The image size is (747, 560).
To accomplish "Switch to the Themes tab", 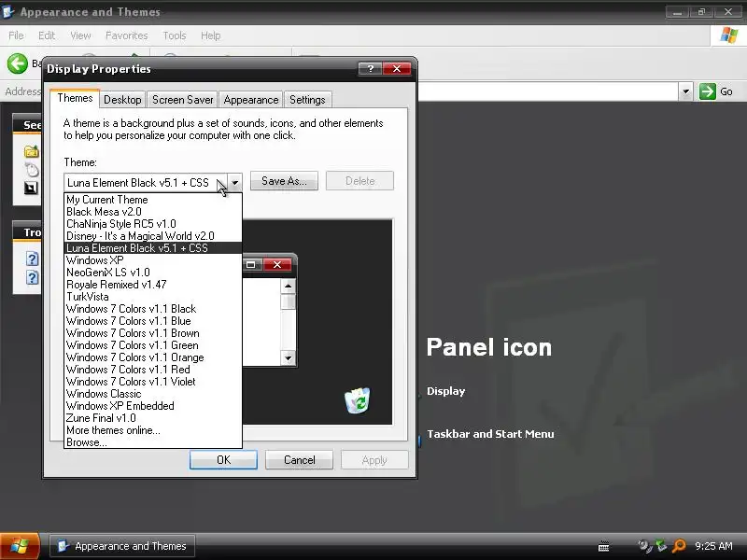I will [75, 98].
